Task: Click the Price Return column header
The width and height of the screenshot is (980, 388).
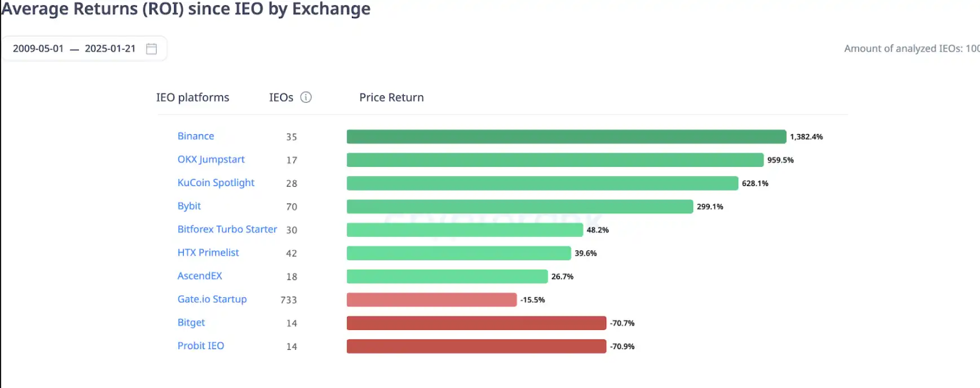Action: (391, 98)
